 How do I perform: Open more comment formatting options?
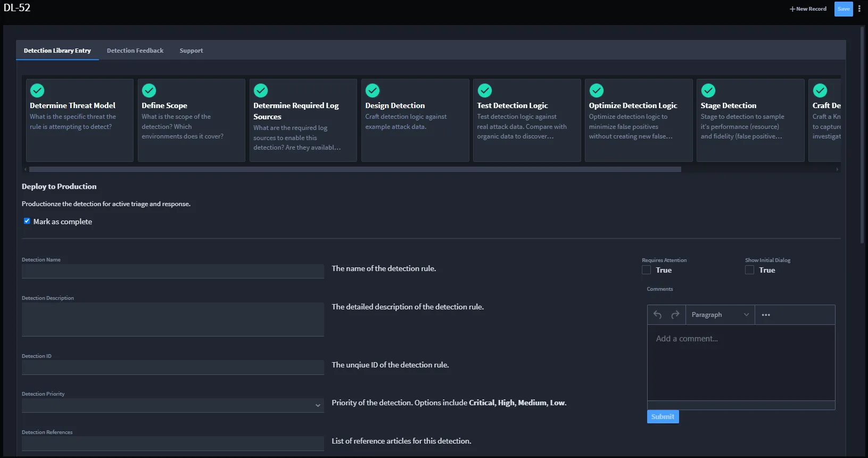pyautogui.click(x=766, y=315)
